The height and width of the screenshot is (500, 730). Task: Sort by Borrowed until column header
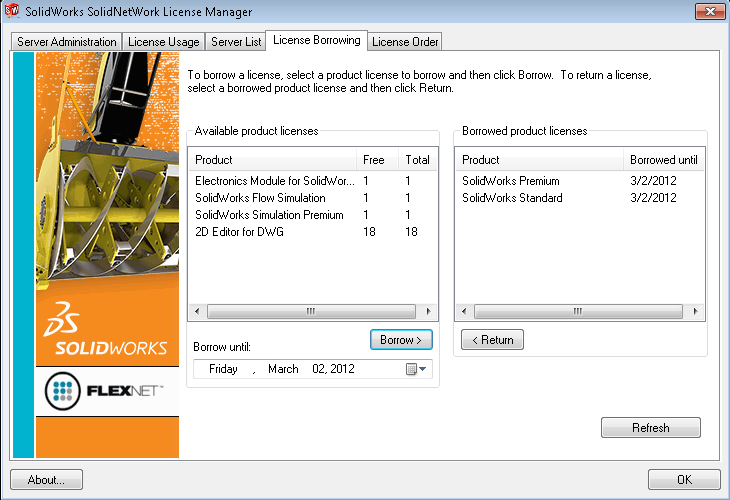pos(664,160)
